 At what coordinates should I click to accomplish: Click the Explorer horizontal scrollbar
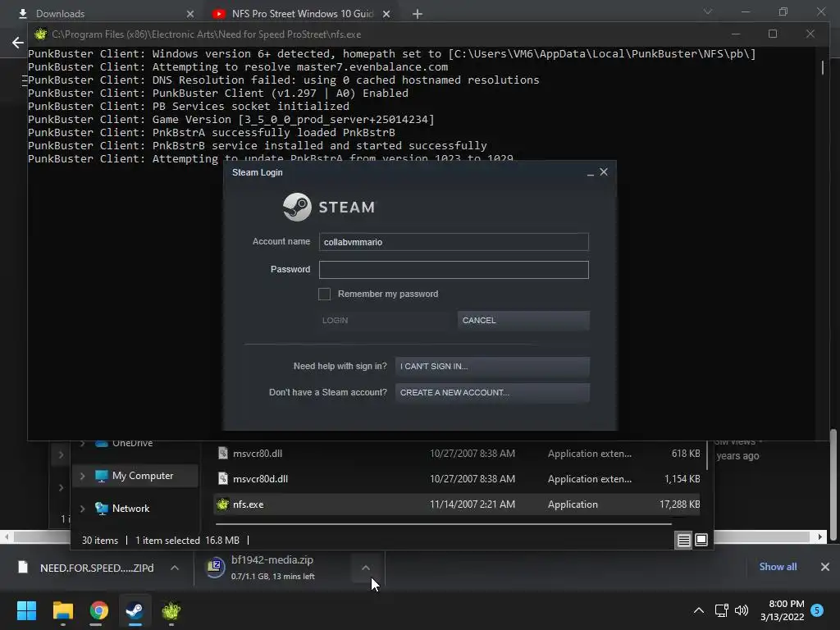pos(443,524)
